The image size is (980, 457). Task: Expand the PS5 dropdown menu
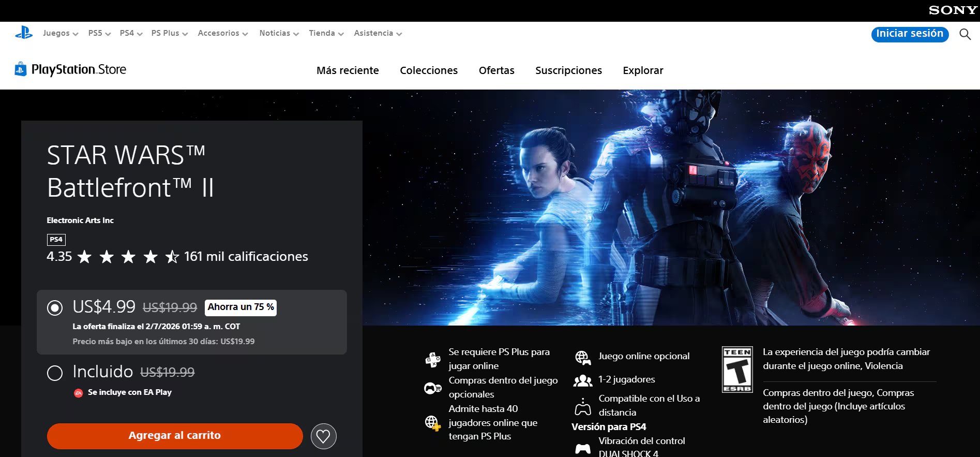pos(99,33)
